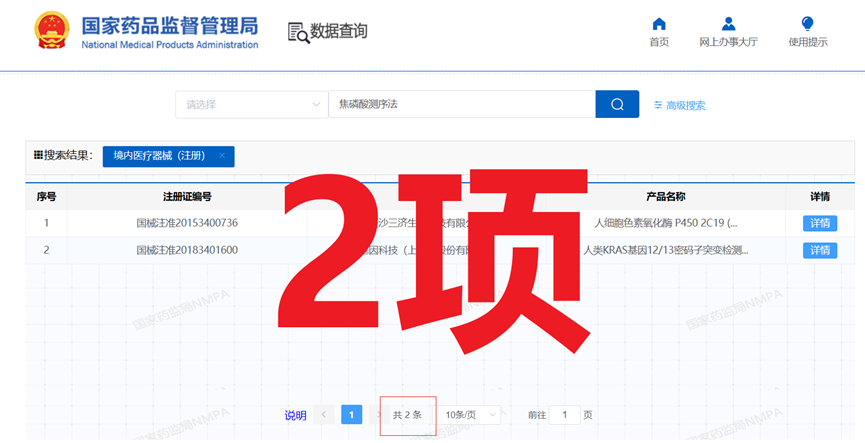Viewport: 865px width, 443px height.
Task: Open the 10条/页 page size dropdown
Action: (x=469, y=415)
